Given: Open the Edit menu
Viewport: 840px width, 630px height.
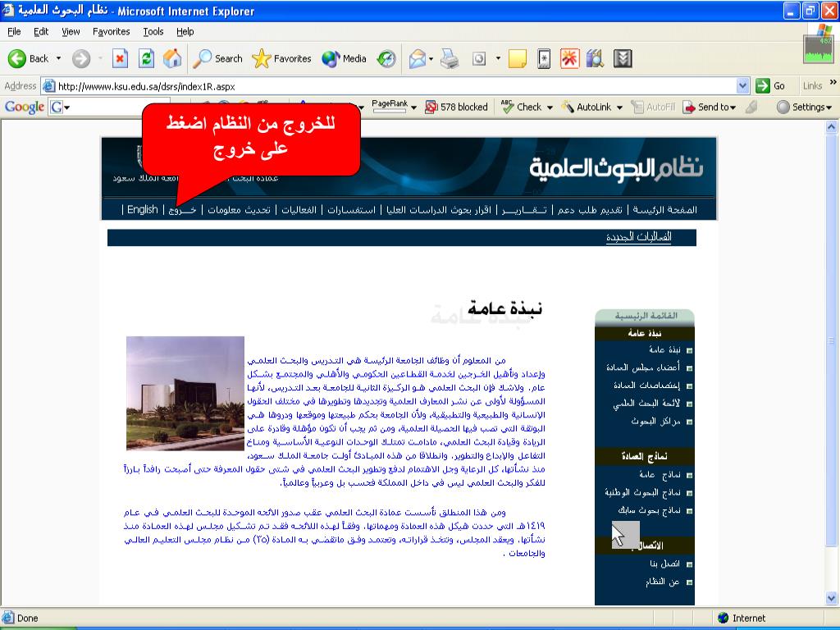Looking at the screenshot, I should point(41,32).
